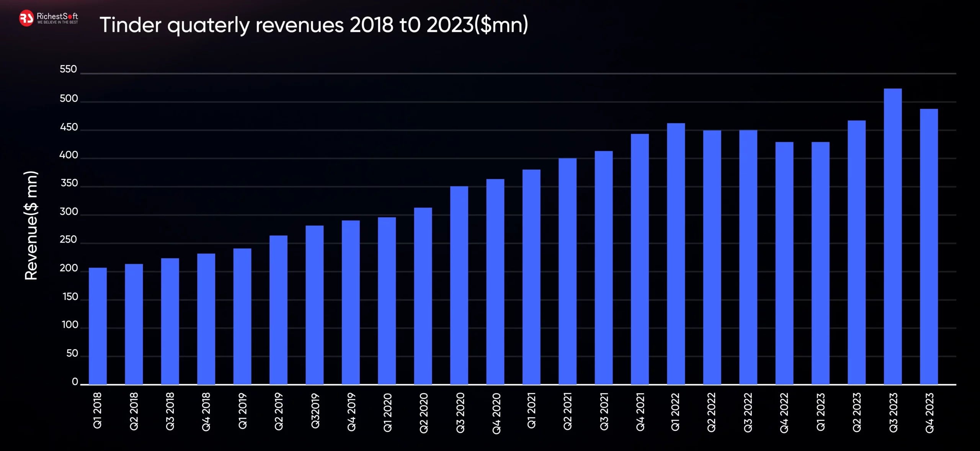
Task: Click the 'Q3 2020' x-axis label
Action: (459, 413)
